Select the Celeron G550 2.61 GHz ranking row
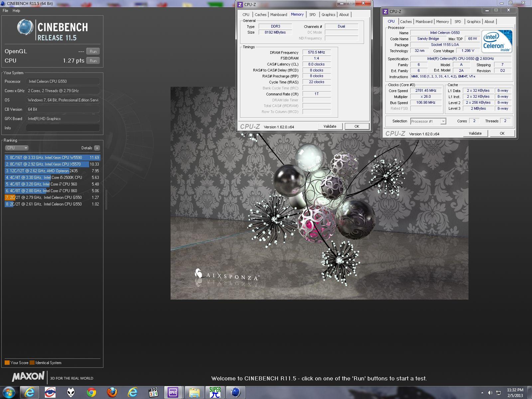This screenshot has height=399, width=532. point(52,204)
